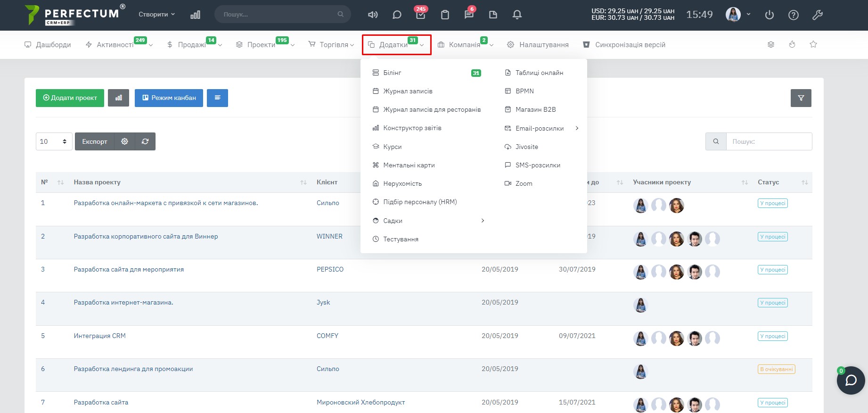Expand the Email-розсилки submenu
868x413 pixels.
540,128
